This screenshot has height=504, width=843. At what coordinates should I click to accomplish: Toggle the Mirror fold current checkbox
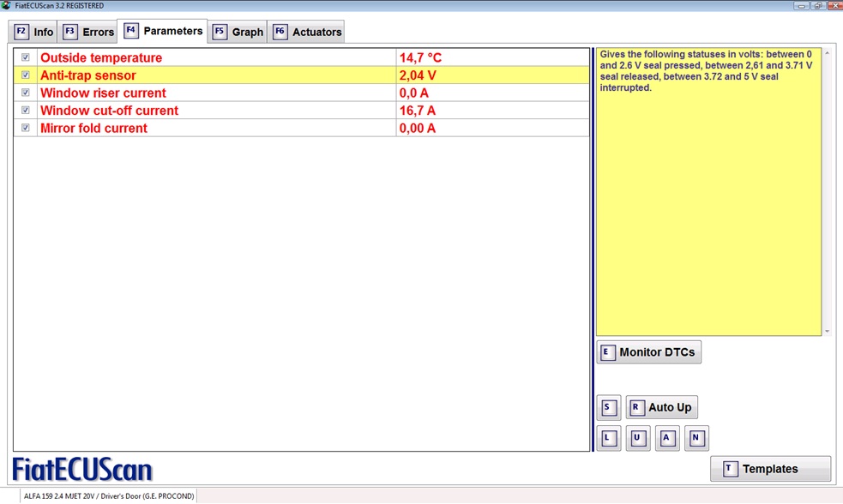26,129
